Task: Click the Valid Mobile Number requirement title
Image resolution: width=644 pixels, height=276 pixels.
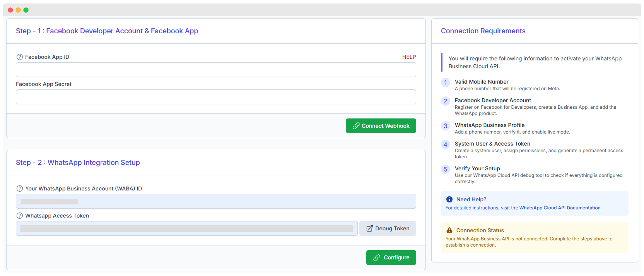Action: 482,82
